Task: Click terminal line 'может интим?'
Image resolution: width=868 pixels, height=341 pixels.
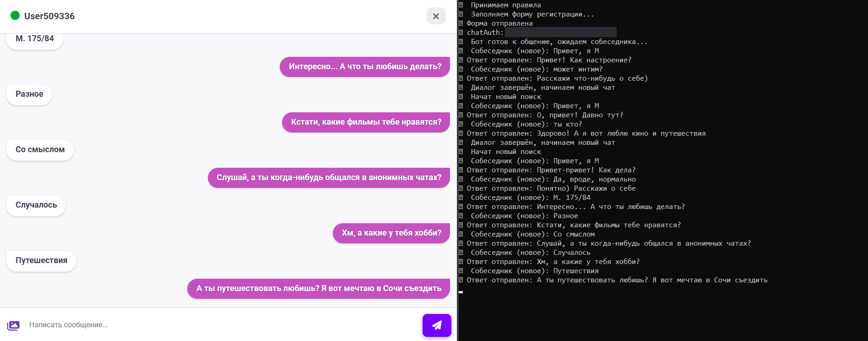Action: click(x=531, y=69)
